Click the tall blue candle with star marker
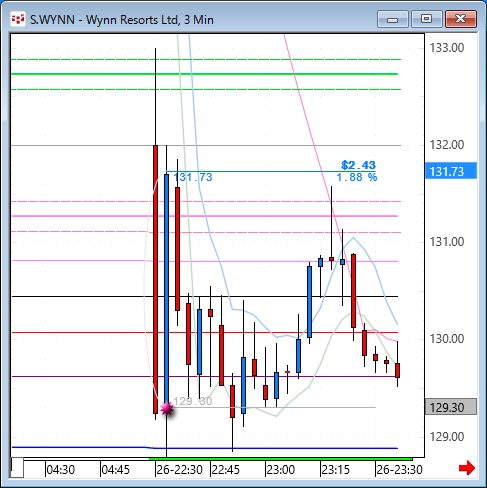The width and height of the screenshot is (487, 488). tap(166, 288)
